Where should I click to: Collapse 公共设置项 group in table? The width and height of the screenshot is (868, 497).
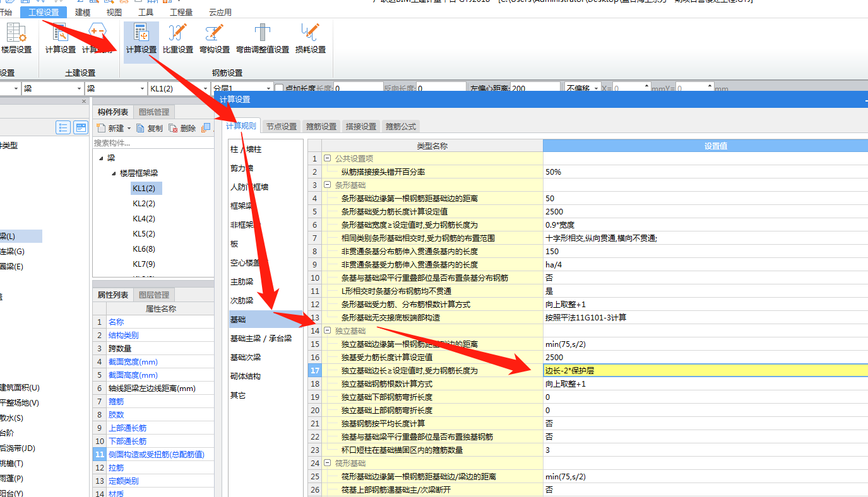[327, 158]
